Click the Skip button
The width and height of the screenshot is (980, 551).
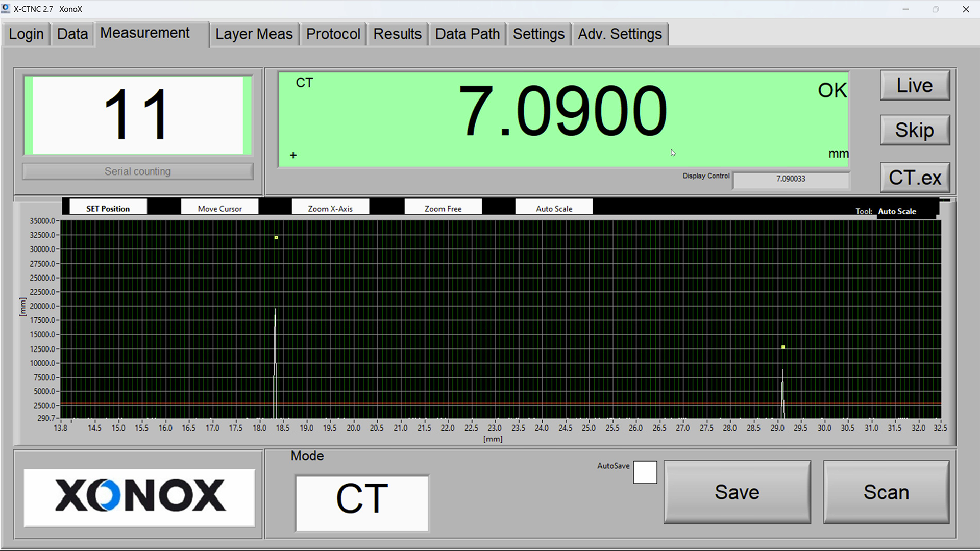tap(914, 130)
